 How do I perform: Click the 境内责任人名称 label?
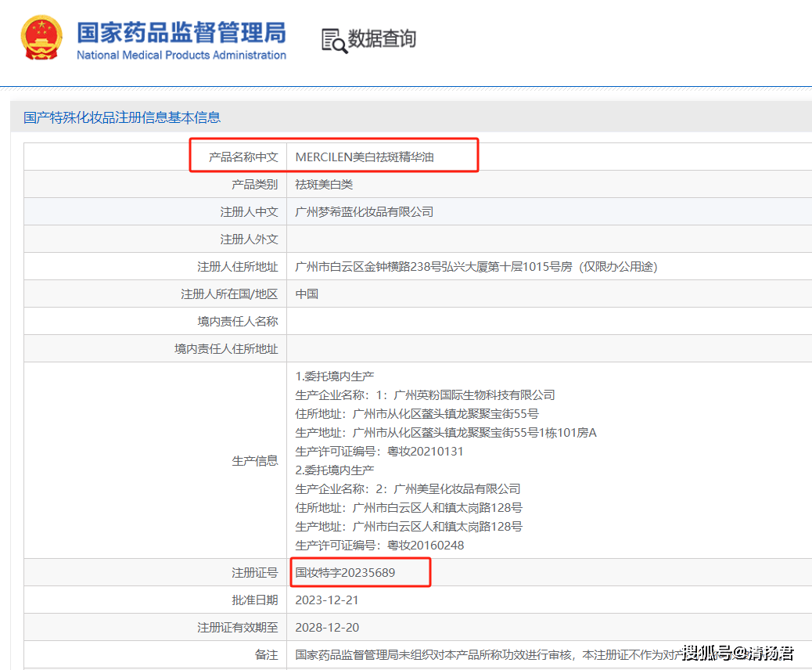[238, 322]
